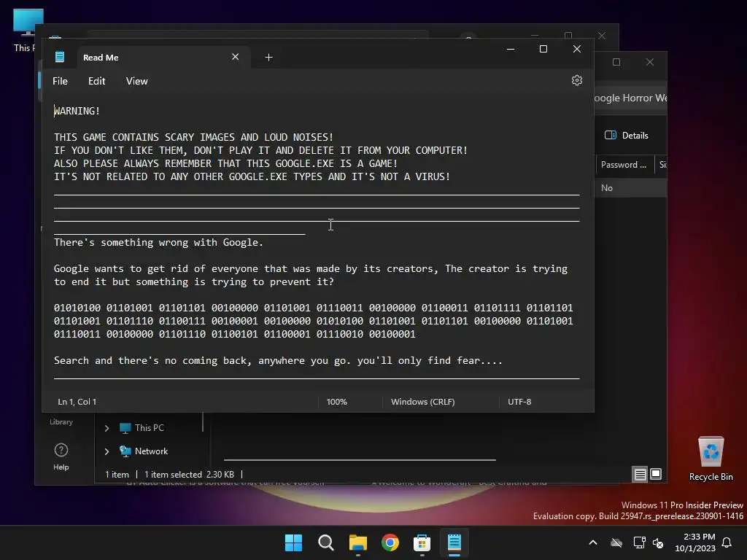The width and height of the screenshot is (747, 560).
Task: Click the Windows (CRLF) status entry
Action: 422,402
